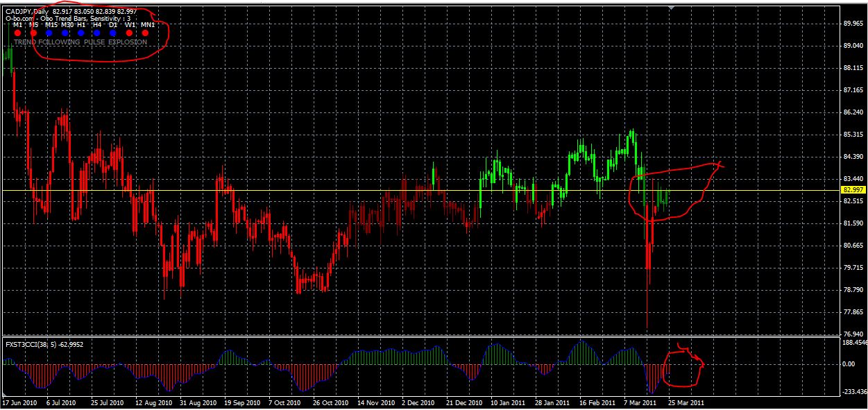Click the red M5 trend indicator dot
This screenshot has height=410, width=868.
33,33
